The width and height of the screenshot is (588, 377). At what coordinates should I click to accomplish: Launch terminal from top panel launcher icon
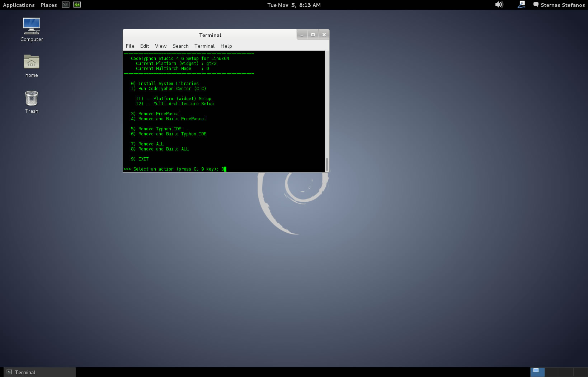click(65, 5)
